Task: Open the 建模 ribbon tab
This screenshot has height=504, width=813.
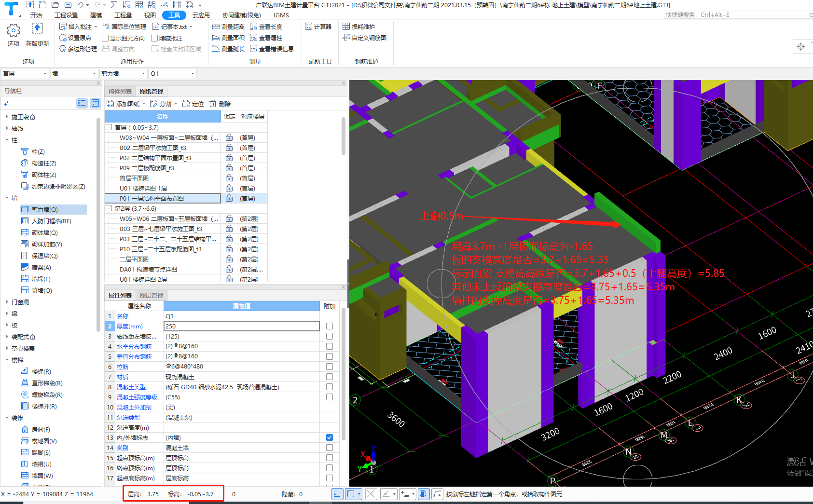Action: (96, 15)
